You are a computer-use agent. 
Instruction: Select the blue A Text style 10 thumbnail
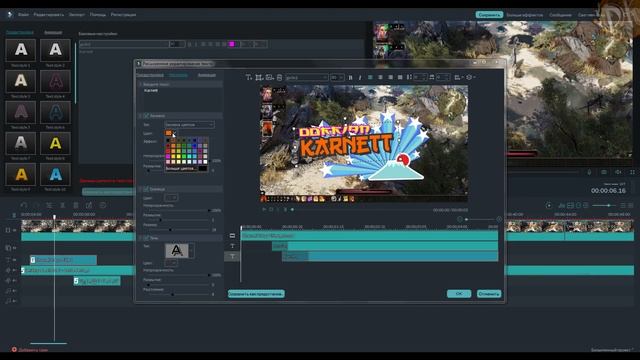(55, 174)
